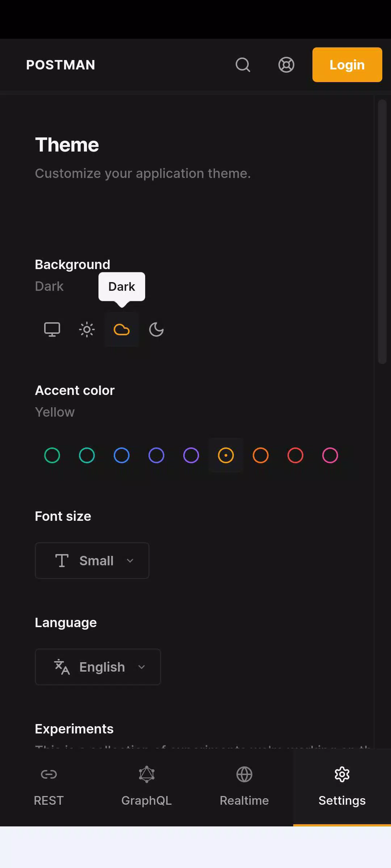391x868 pixels.
Task: Click the vertical scrollbar on the right
Action: pos(382,231)
